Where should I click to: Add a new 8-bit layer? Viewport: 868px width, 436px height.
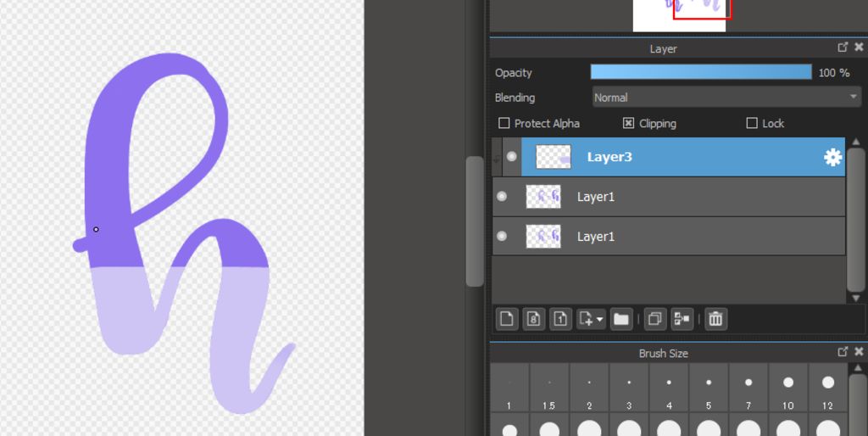pyautogui.click(x=534, y=319)
